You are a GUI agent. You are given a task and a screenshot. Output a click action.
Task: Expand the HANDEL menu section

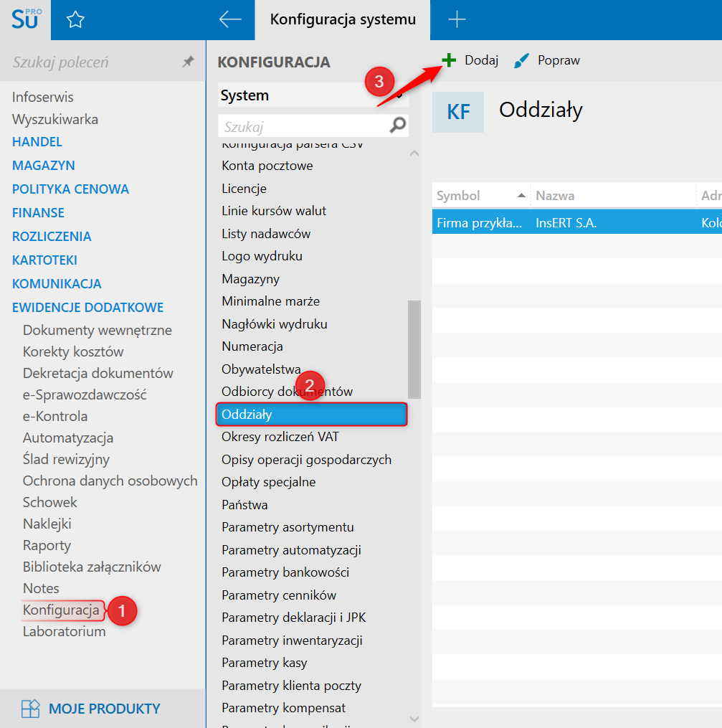(37, 142)
